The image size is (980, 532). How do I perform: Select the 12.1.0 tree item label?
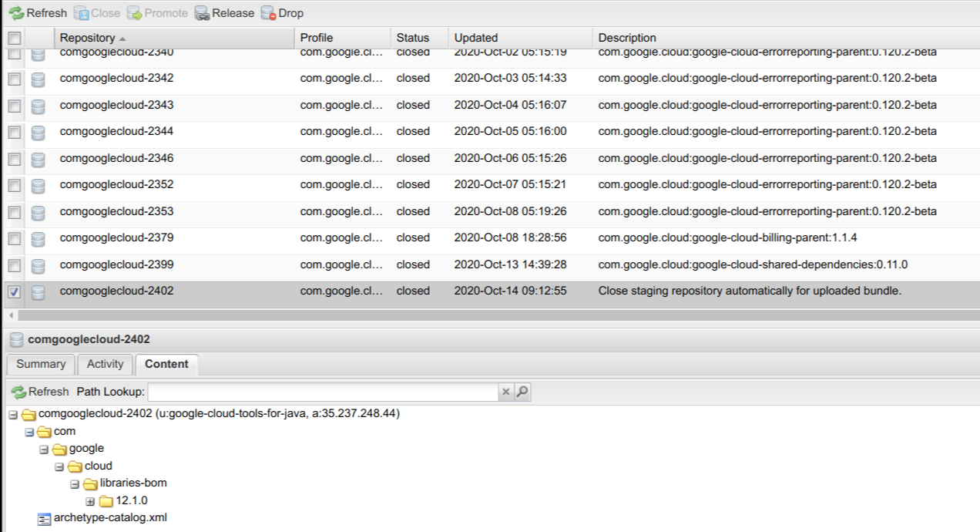(132, 501)
